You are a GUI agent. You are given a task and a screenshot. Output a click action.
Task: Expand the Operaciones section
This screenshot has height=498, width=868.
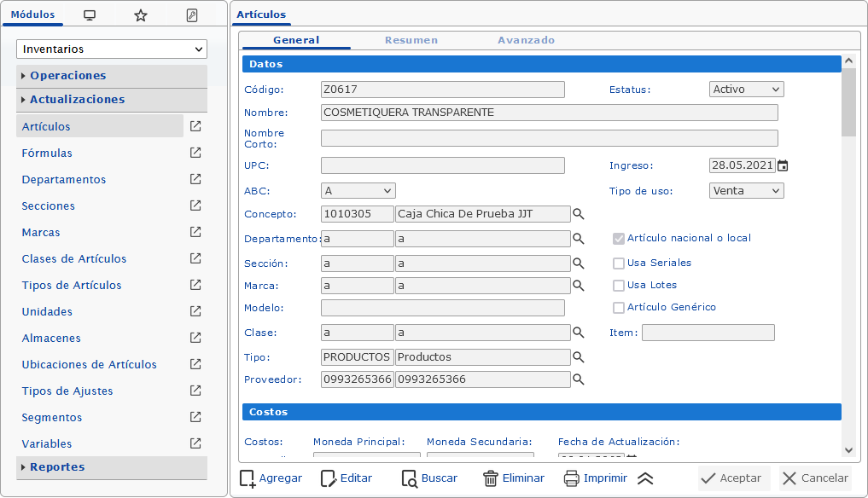(x=112, y=76)
